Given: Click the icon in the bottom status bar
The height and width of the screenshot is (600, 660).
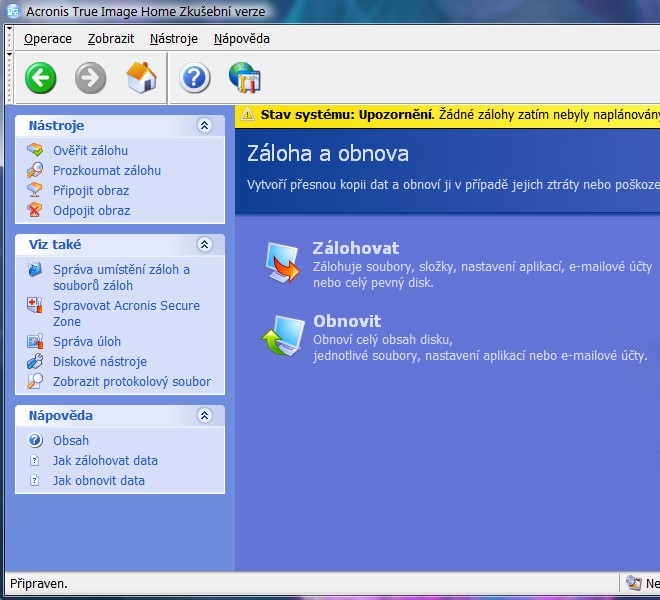Looking at the screenshot, I should click(633, 583).
